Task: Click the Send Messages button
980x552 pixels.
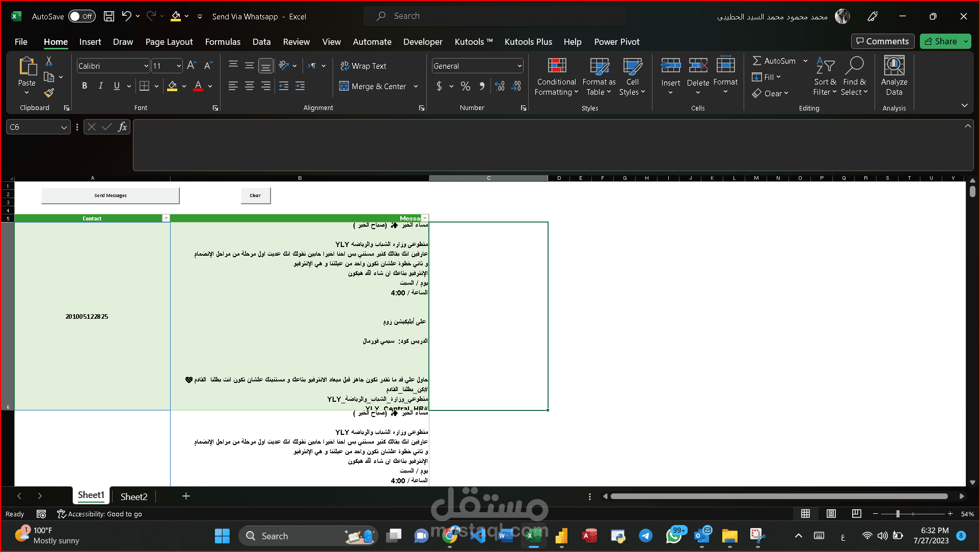Action: (110, 195)
